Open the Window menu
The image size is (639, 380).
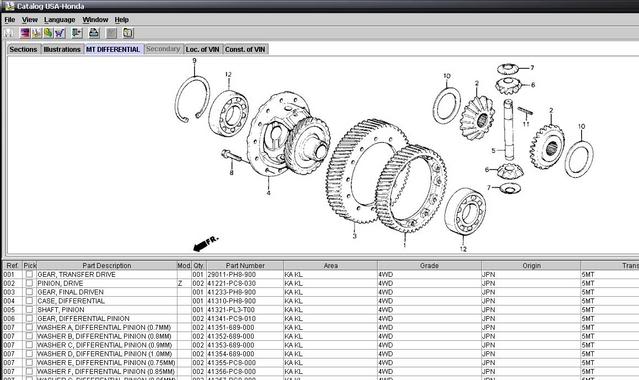click(95, 20)
